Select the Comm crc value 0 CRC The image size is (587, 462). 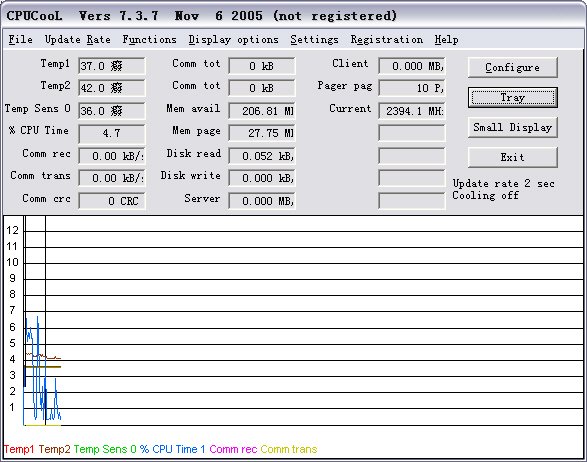(x=112, y=201)
